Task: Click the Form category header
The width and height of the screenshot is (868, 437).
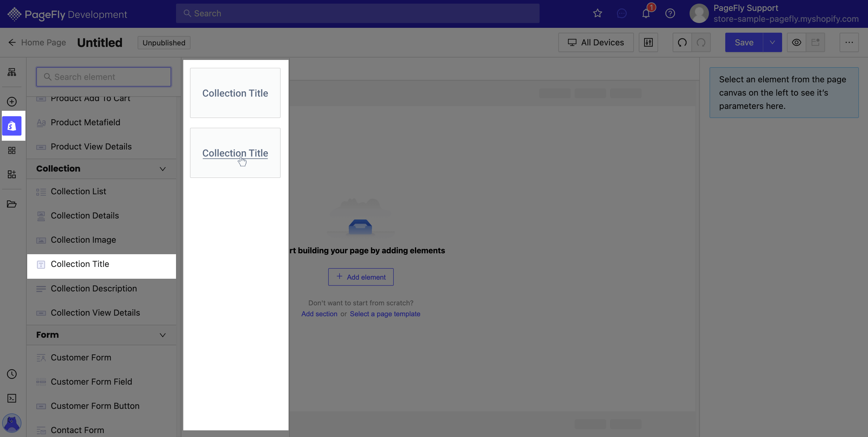Action: click(101, 335)
